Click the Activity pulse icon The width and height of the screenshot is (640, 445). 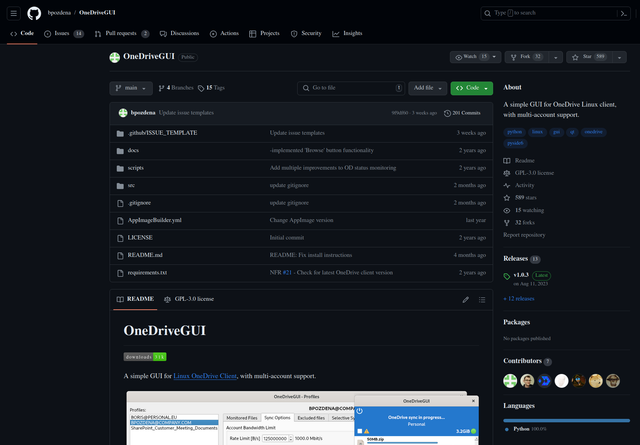point(507,185)
